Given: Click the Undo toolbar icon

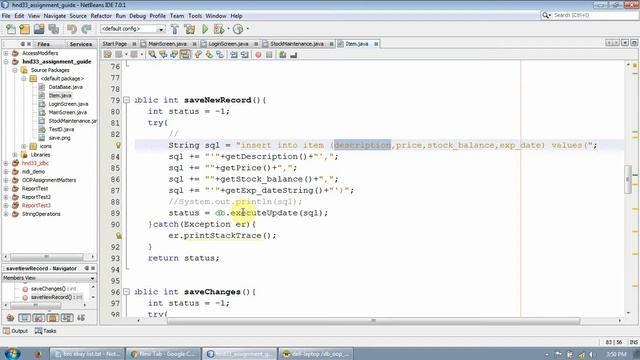Looking at the screenshot, I should click(x=72, y=29).
